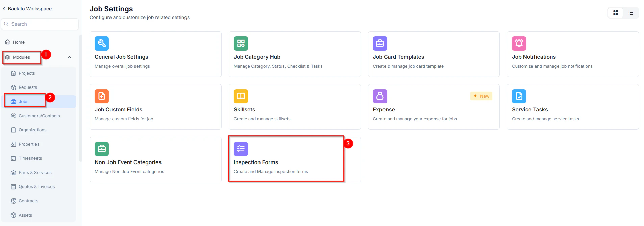Open Properties module label

[29, 144]
